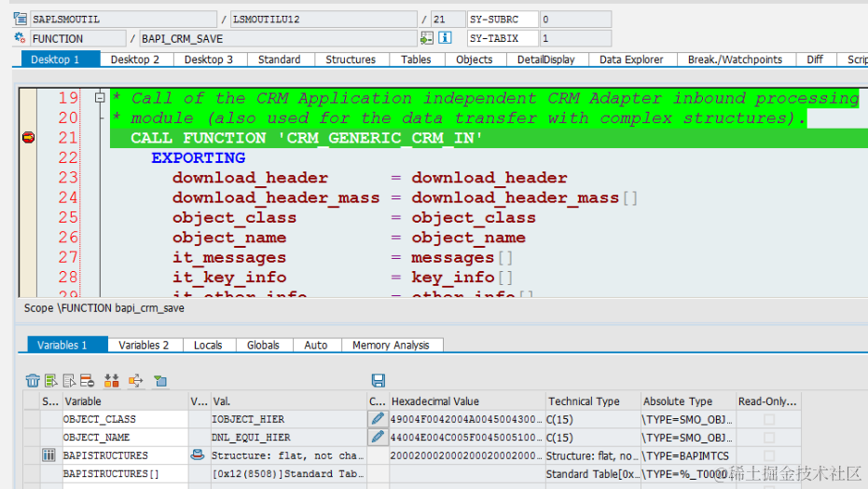Click the download_header_mass[] value on line 24
The image size is (868, 489).
(524, 197)
